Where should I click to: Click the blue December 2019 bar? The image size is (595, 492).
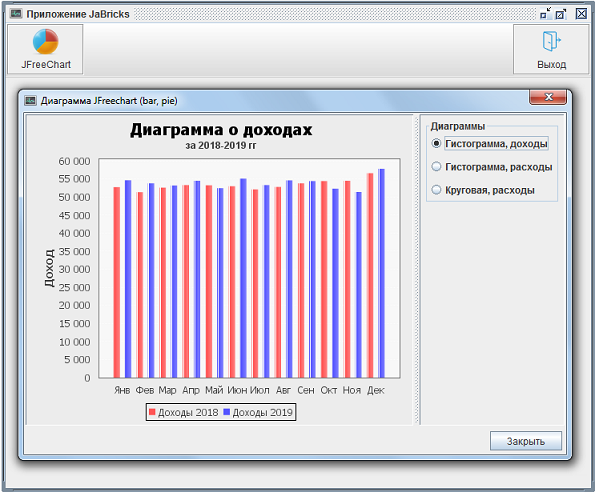[x=381, y=273]
